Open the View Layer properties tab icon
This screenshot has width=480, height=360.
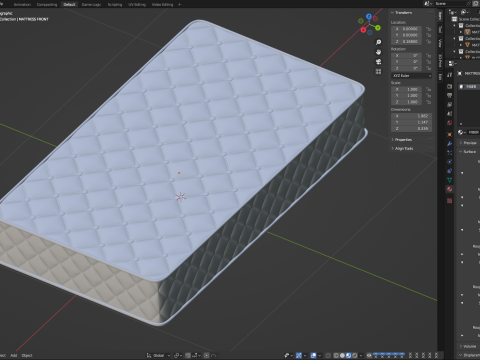(x=450, y=105)
